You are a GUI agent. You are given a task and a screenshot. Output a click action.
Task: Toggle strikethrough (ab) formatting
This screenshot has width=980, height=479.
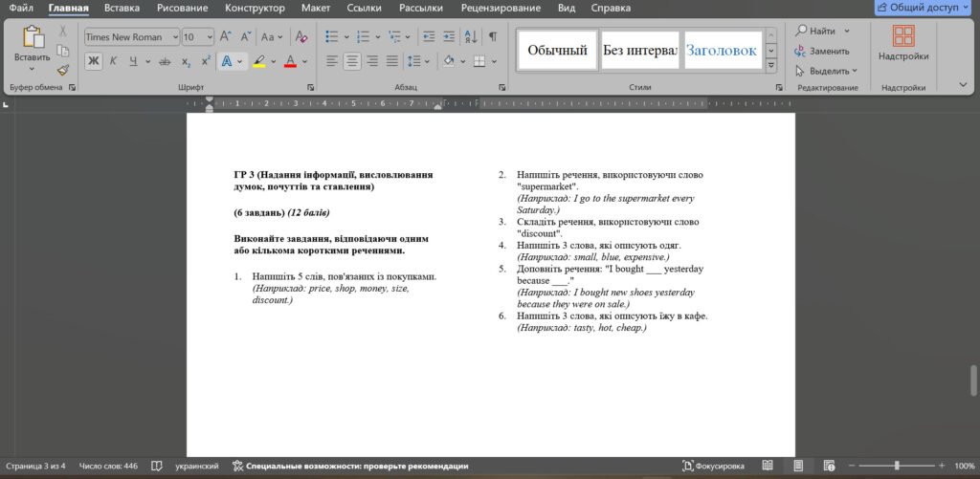pyautogui.click(x=165, y=61)
